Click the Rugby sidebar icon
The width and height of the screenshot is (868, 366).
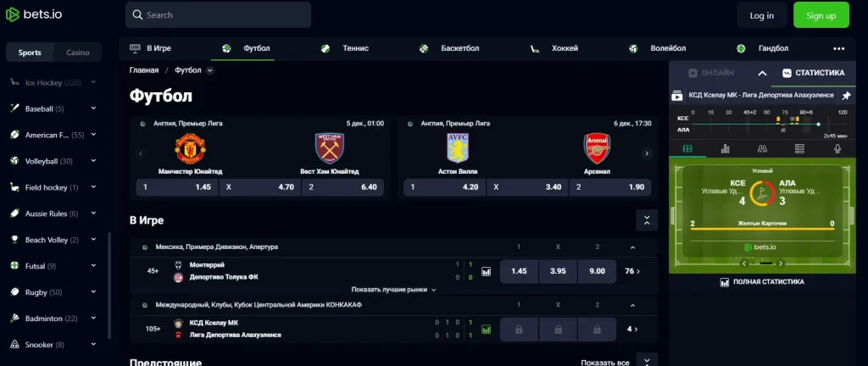(x=15, y=292)
